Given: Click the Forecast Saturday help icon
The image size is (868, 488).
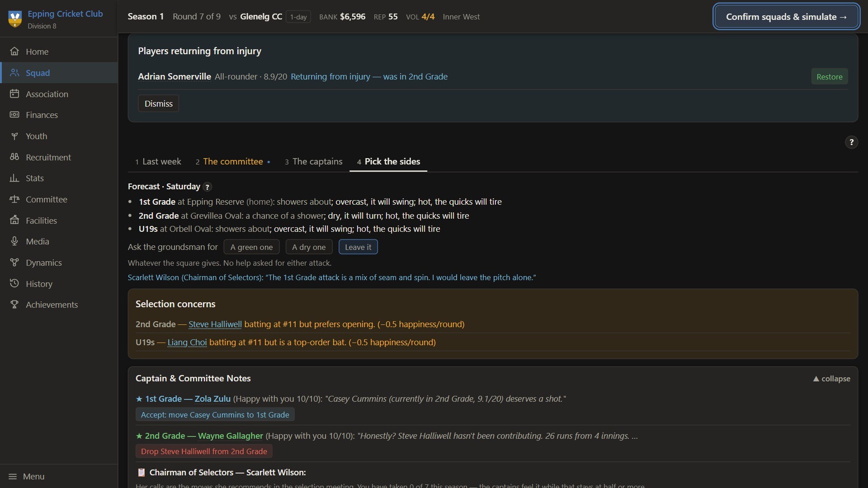Looking at the screenshot, I should (x=207, y=187).
